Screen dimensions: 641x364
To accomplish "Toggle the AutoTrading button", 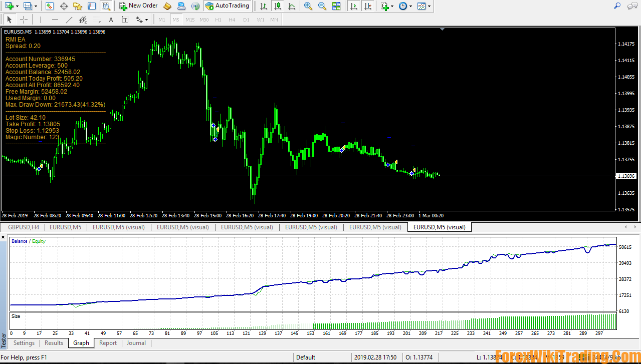I will point(228,6).
